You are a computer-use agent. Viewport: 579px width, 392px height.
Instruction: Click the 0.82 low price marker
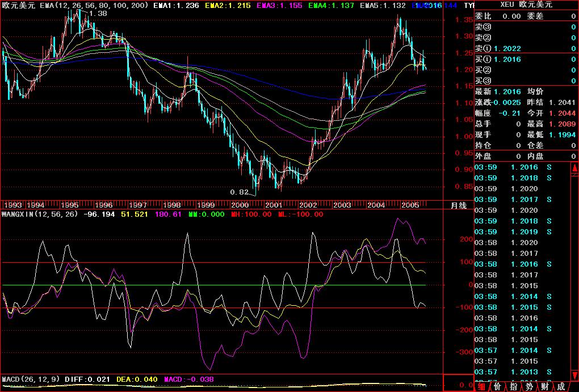(x=240, y=192)
